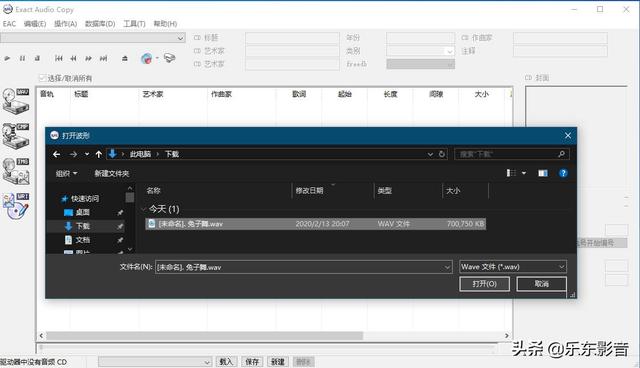Sort by Size column header
This screenshot has height=368, width=640.
(453, 191)
